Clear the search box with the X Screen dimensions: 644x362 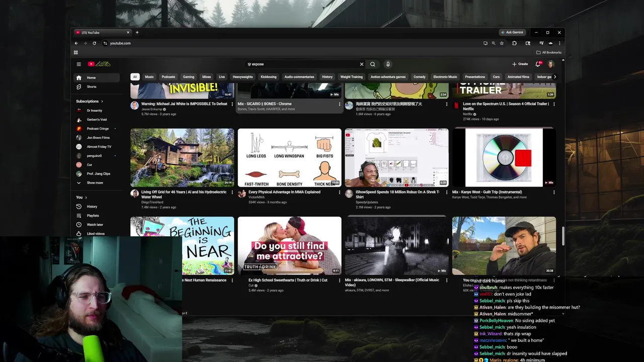(361, 64)
